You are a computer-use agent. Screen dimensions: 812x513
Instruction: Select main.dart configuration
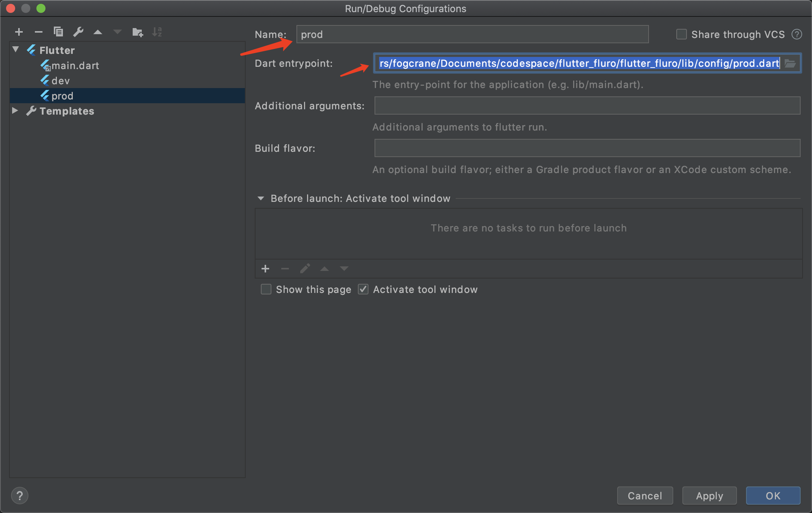pos(75,66)
